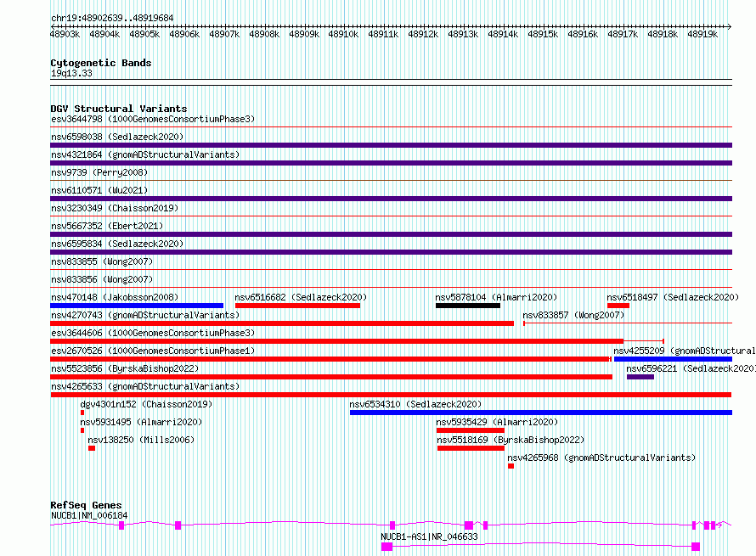This screenshot has height=556, width=756.
Task: Open variant label nsv5523856 (ByrskaBishop2022)
Action: pos(125,368)
